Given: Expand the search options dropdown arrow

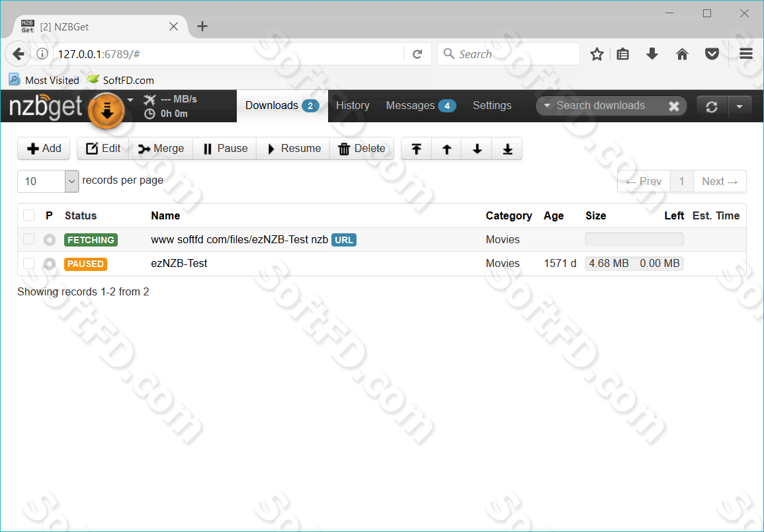Looking at the screenshot, I should click(x=546, y=106).
